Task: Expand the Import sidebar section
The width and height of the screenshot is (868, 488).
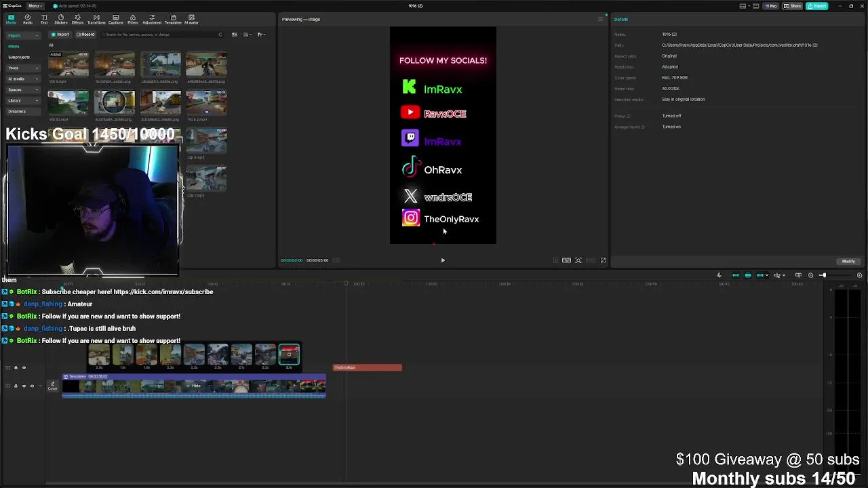Action: 22,35
